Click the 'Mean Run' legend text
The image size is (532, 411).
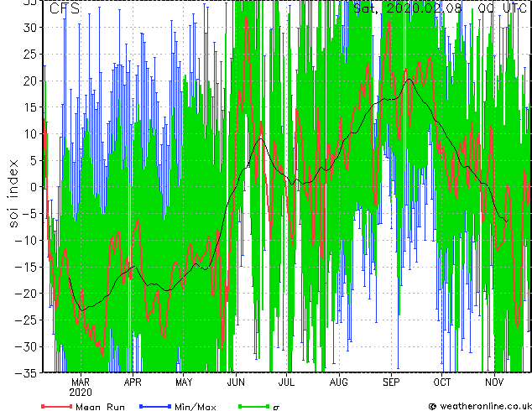[100, 407]
